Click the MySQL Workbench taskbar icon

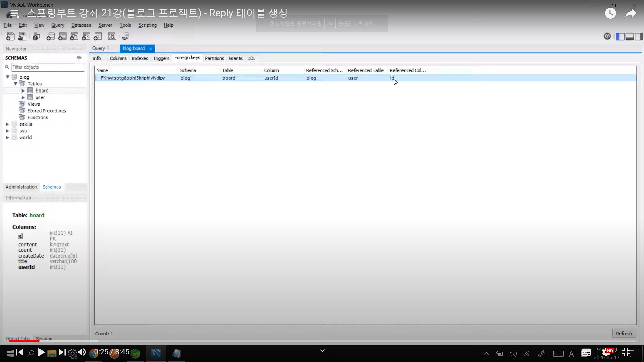point(156,353)
